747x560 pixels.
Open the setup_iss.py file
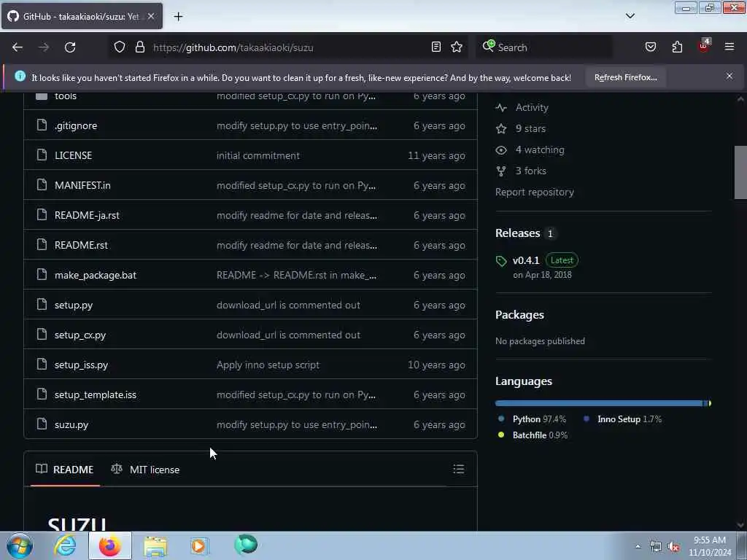(x=81, y=365)
